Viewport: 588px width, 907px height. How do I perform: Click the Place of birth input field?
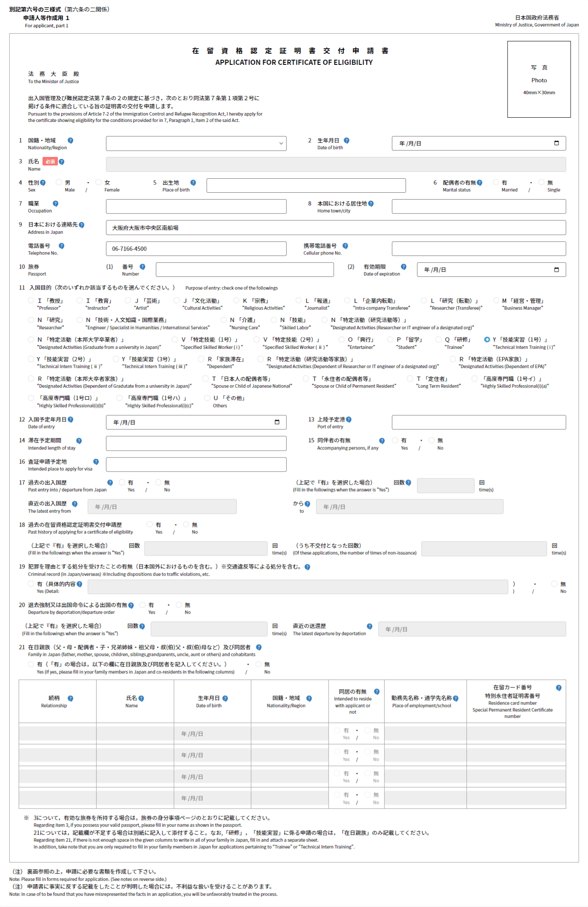pyautogui.click(x=306, y=185)
